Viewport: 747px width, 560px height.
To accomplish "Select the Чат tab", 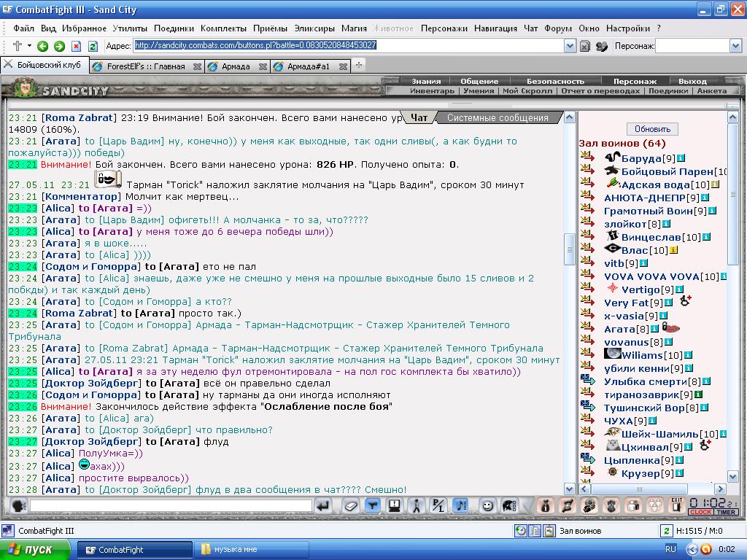I will pyautogui.click(x=419, y=117).
